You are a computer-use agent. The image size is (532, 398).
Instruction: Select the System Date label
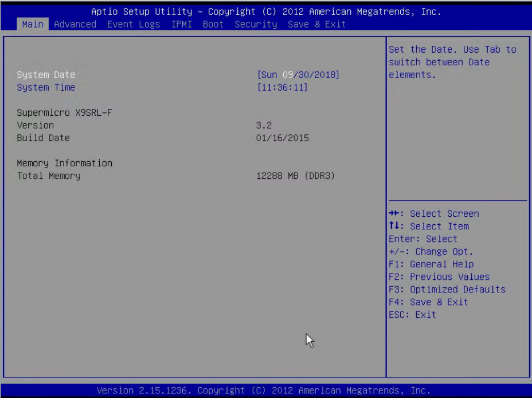(46, 75)
